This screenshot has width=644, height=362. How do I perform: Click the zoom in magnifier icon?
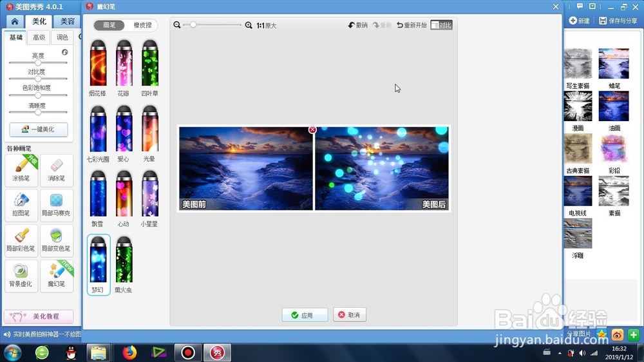249,25
